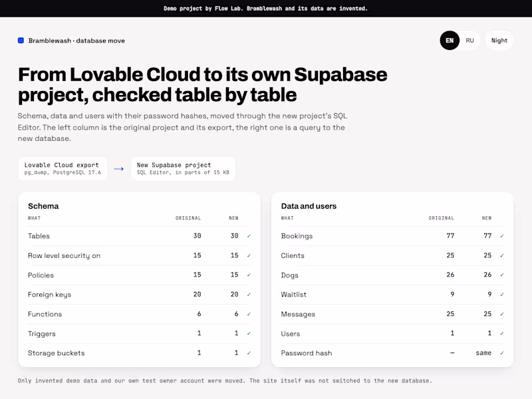The width and height of the screenshot is (532, 399).
Task: Click the checkmark in the Password hash row
Action: point(502,353)
